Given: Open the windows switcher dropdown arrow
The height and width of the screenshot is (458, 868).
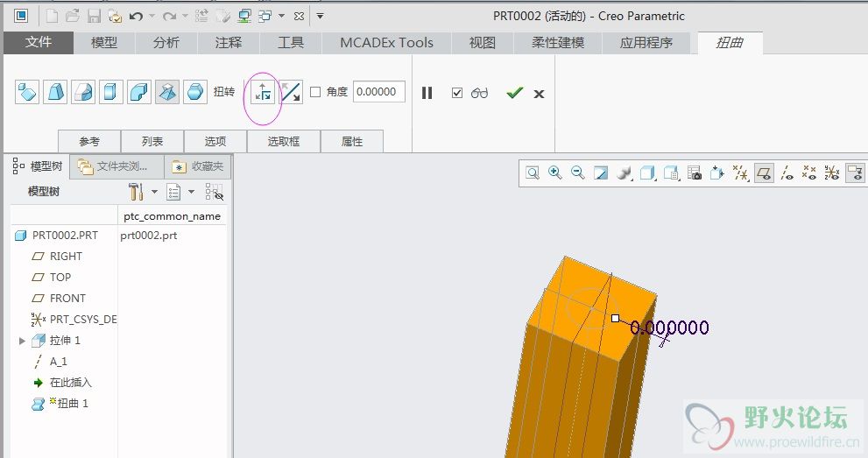Looking at the screenshot, I should 281,16.
